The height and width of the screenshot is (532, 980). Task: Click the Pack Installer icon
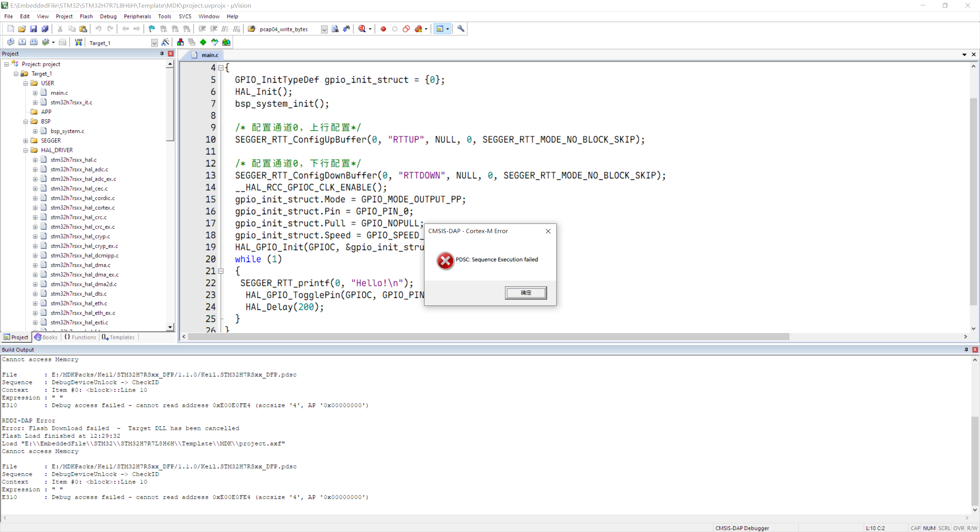tap(226, 42)
